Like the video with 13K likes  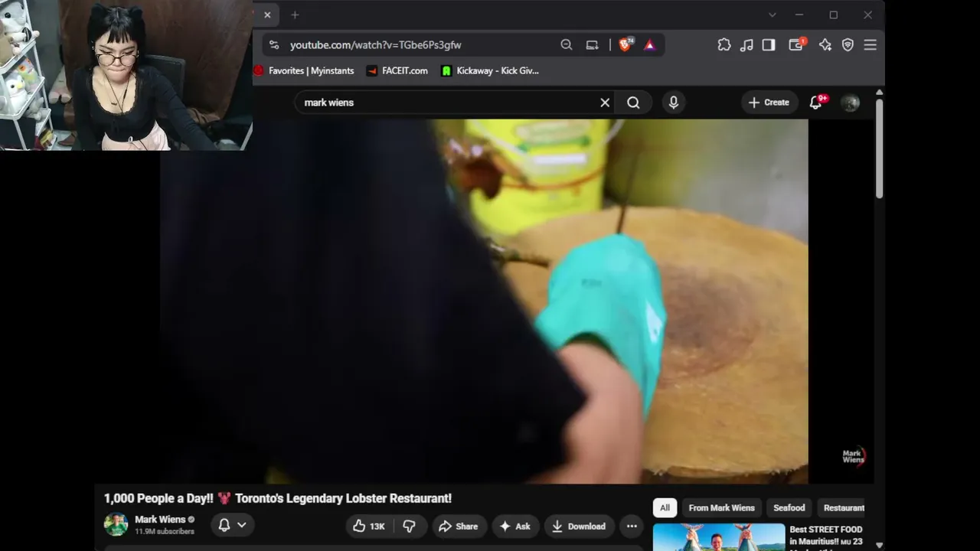coord(368,526)
